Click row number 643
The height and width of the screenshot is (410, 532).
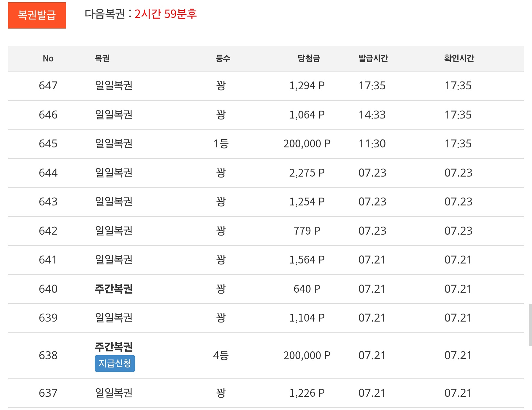point(48,202)
